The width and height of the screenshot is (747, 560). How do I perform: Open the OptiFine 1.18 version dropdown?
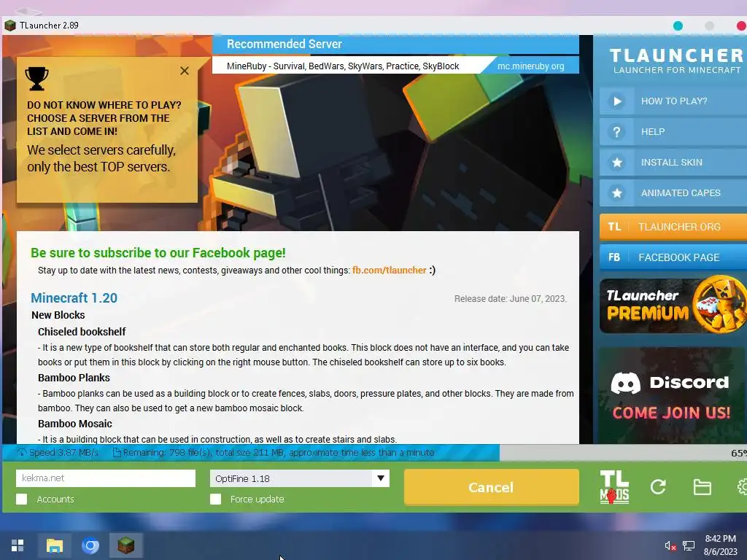click(300, 478)
